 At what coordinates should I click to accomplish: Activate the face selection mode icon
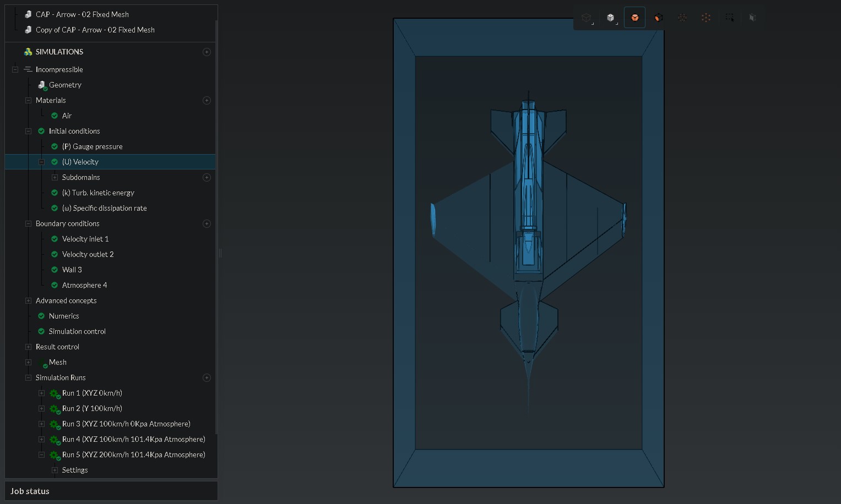(658, 18)
